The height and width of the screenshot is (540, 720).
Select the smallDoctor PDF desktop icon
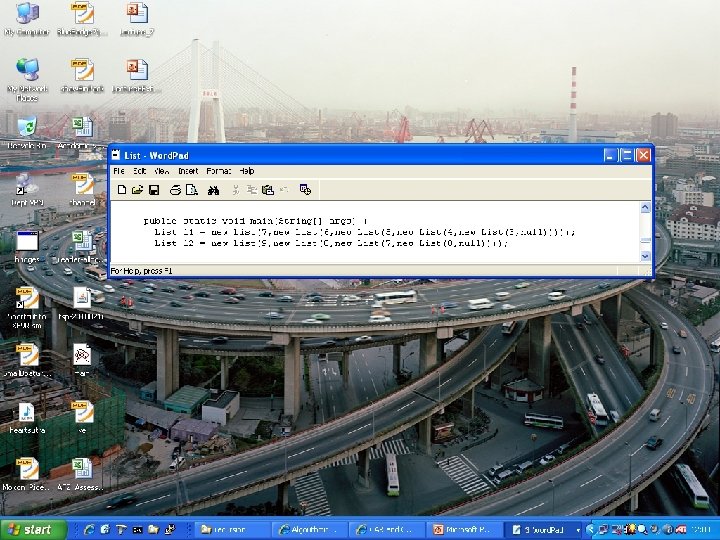coord(27,360)
